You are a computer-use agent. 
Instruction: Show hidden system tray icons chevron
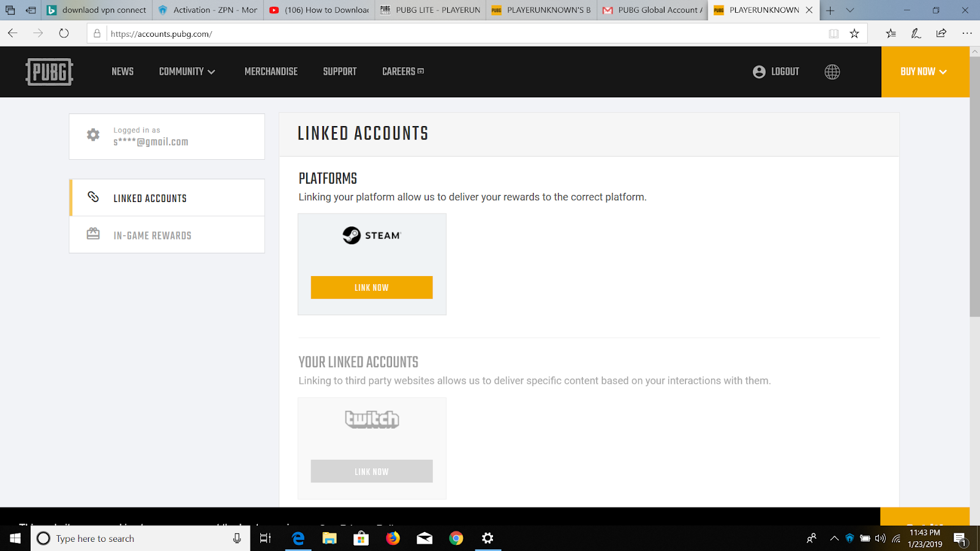tap(834, 539)
